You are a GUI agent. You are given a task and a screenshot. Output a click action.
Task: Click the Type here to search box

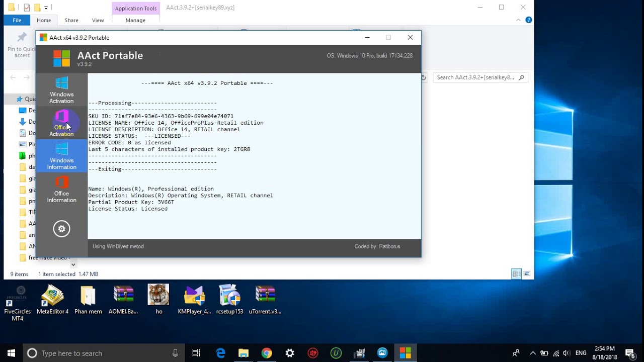[x=103, y=353]
